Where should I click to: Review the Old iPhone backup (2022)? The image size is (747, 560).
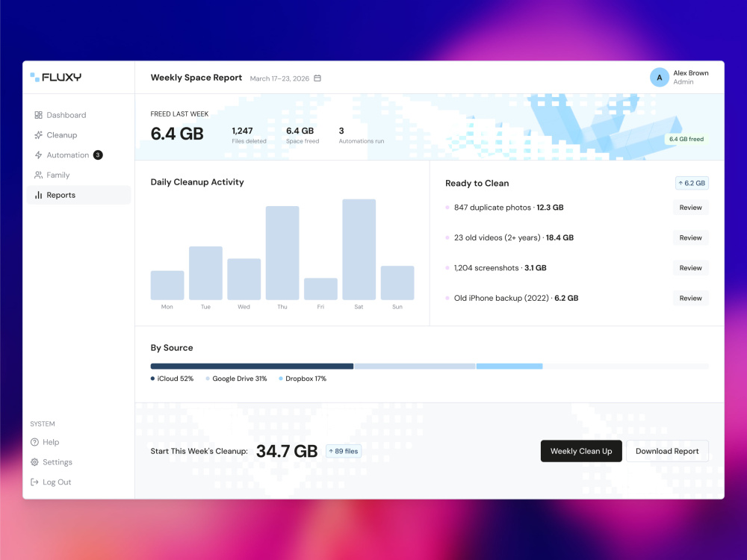[690, 298]
